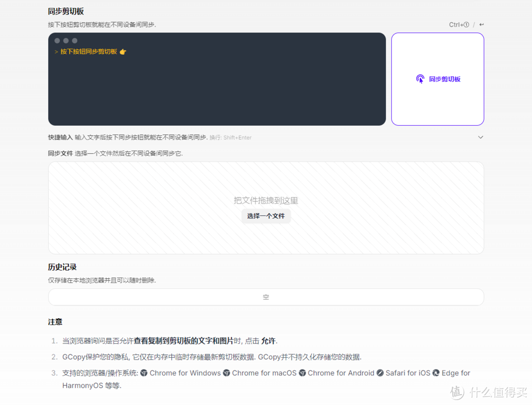
Task: Click the empty 历史记录 history bar
Action: click(266, 297)
